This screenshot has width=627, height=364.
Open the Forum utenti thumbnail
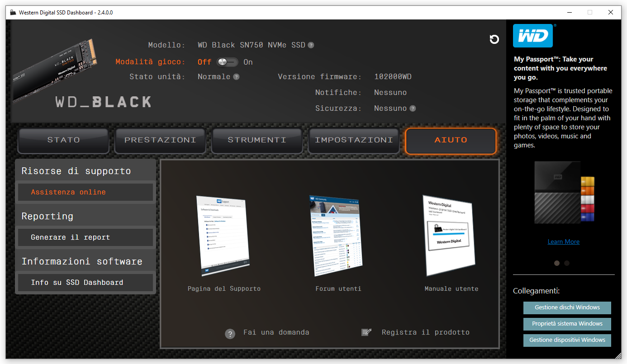[x=336, y=236]
